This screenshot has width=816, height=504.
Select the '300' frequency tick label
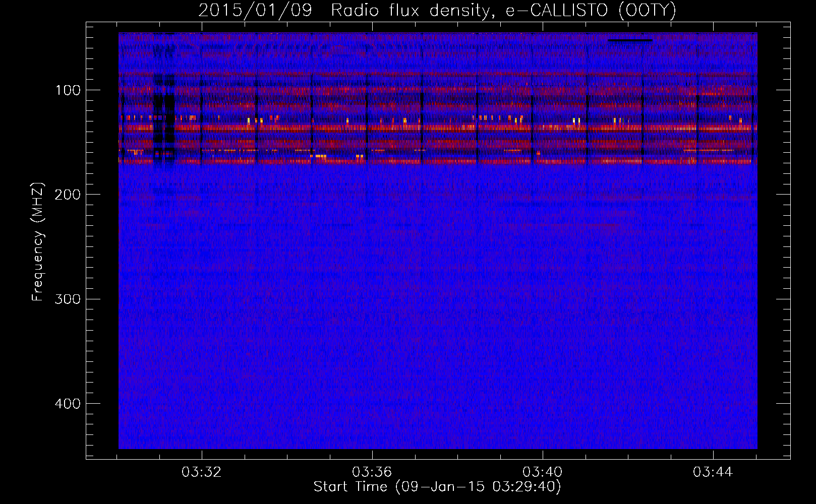pyautogui.click(x=68, y=299)
